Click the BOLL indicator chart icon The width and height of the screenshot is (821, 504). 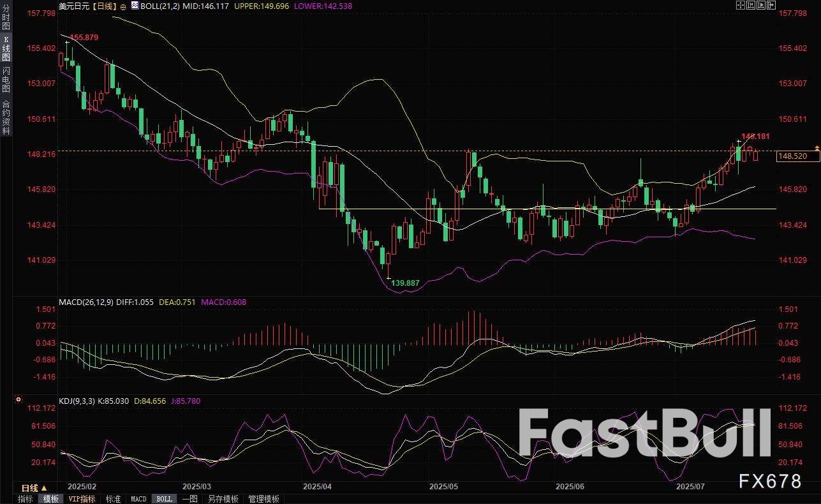[x=135, y=6]
